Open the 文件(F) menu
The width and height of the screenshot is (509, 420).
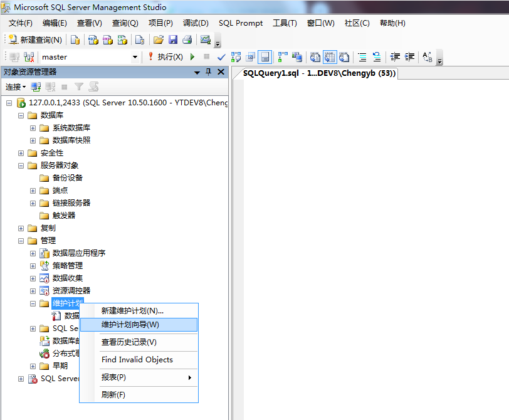[x=21, y=23]
